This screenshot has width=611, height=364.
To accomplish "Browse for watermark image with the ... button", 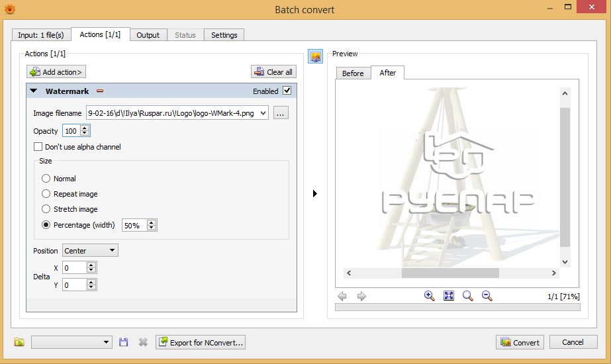I will coord(281,113).
